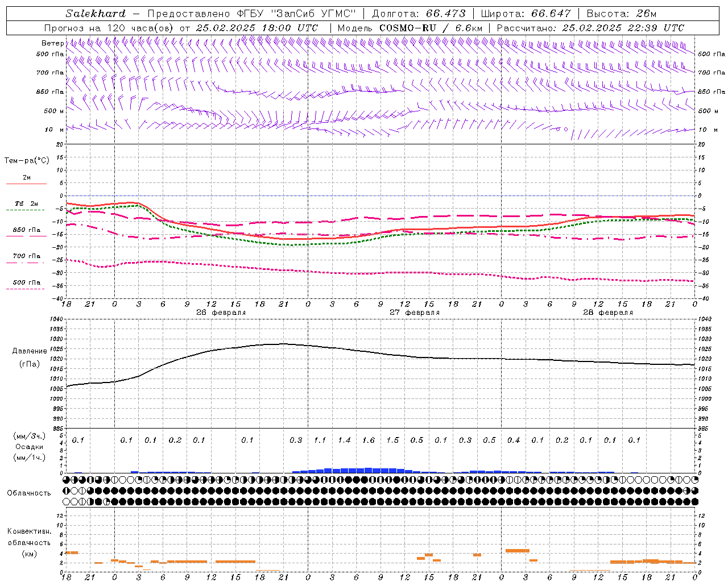
Task: Click the 1.6 precipitation value
Action: coord(369,440)
